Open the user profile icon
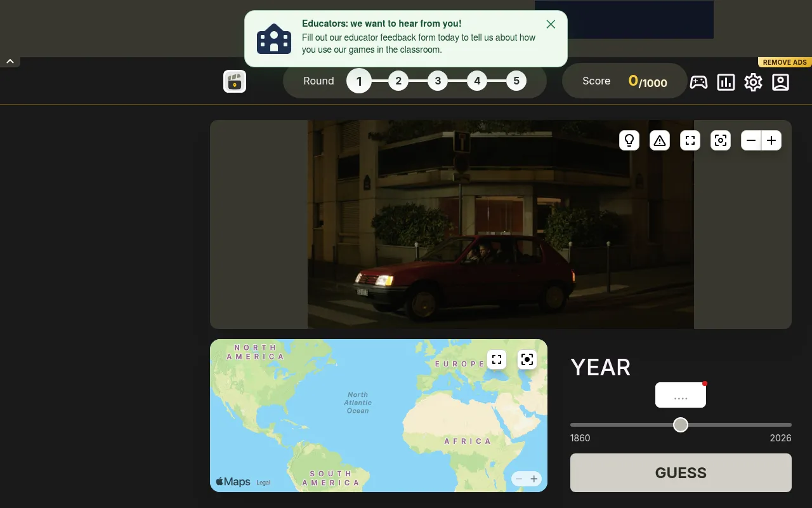 click(780, 82)
